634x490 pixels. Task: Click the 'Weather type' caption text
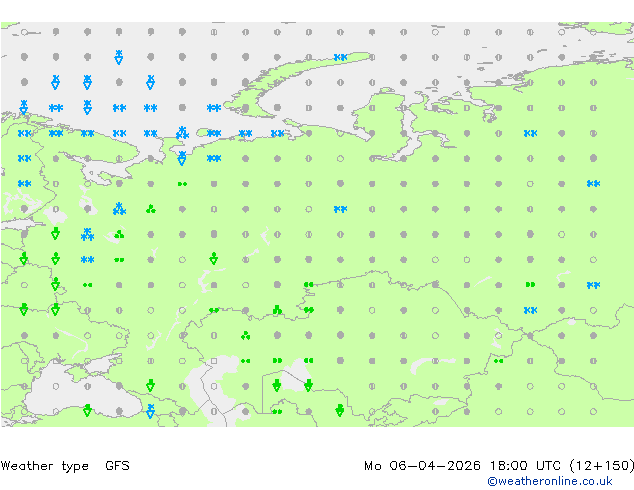45,466
